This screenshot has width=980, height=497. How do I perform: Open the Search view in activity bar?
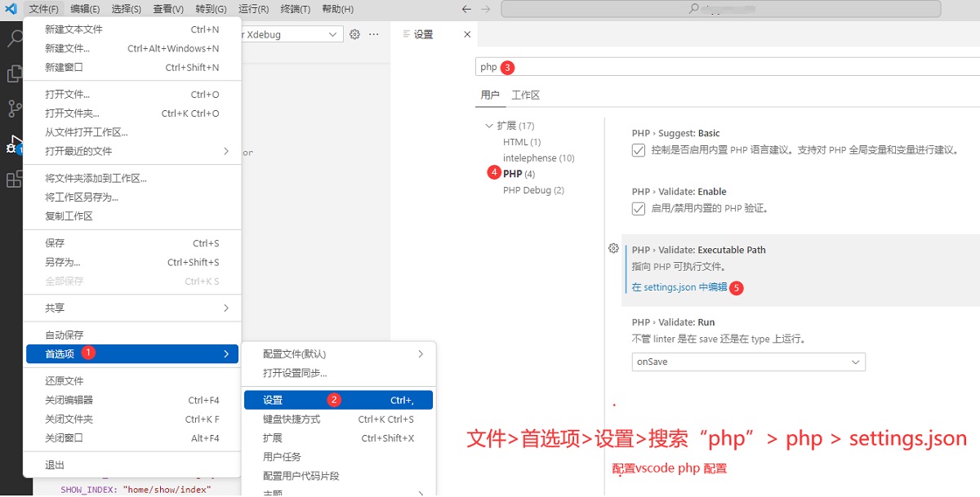pos(13,38)
